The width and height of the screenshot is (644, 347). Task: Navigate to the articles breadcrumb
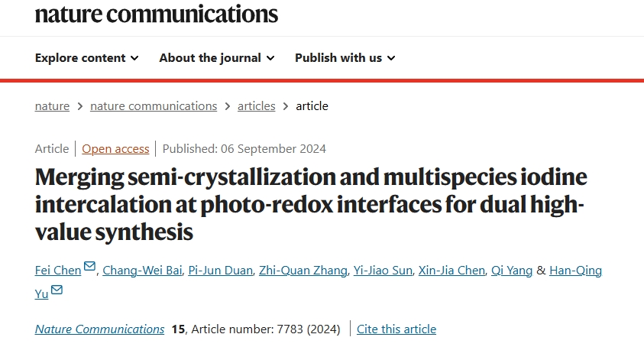[x=256, y=106]
